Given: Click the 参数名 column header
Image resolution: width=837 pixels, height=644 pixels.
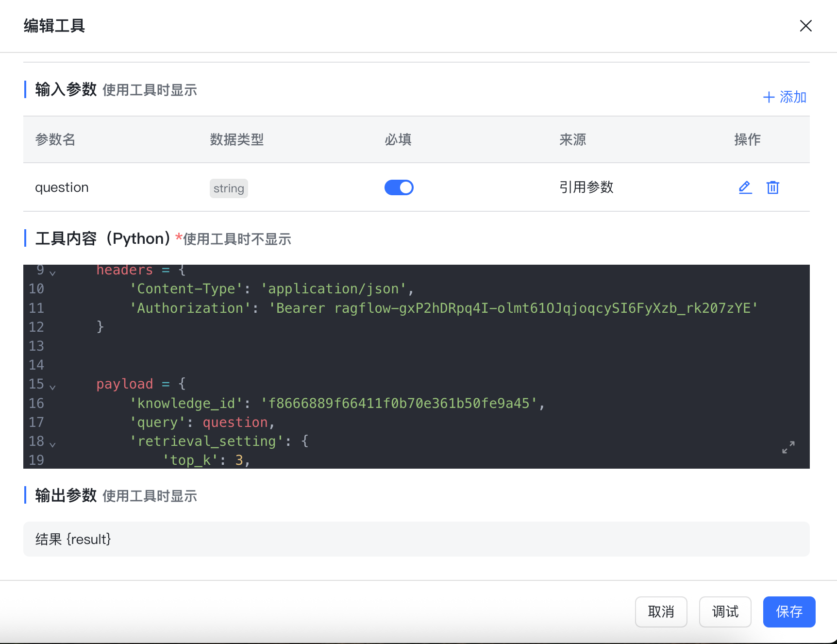Looking at the screenshot, I should click(55, 140).
